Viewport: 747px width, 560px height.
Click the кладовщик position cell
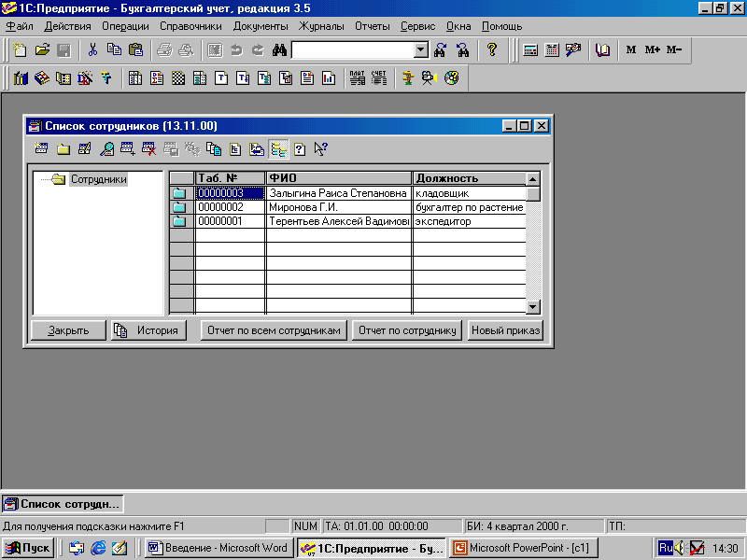click(470, 193)
